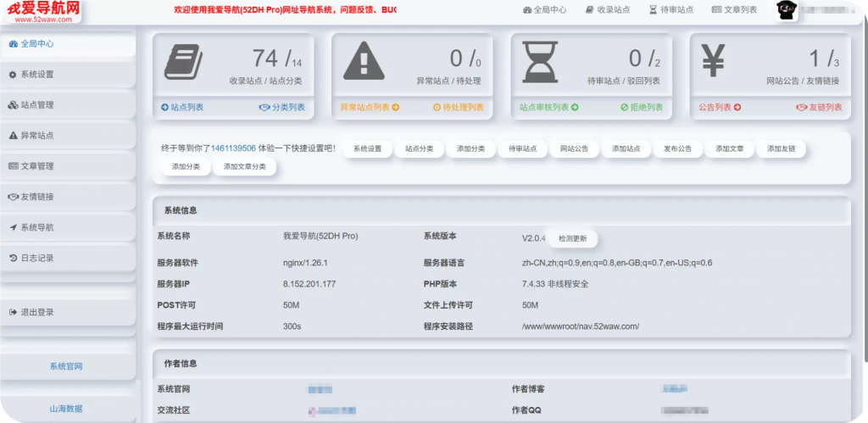The image size is (868, 423).
Task: Click the dashboard icon of top-bar 全局中心
Action: pyautogui.click(x=527, y=10)
